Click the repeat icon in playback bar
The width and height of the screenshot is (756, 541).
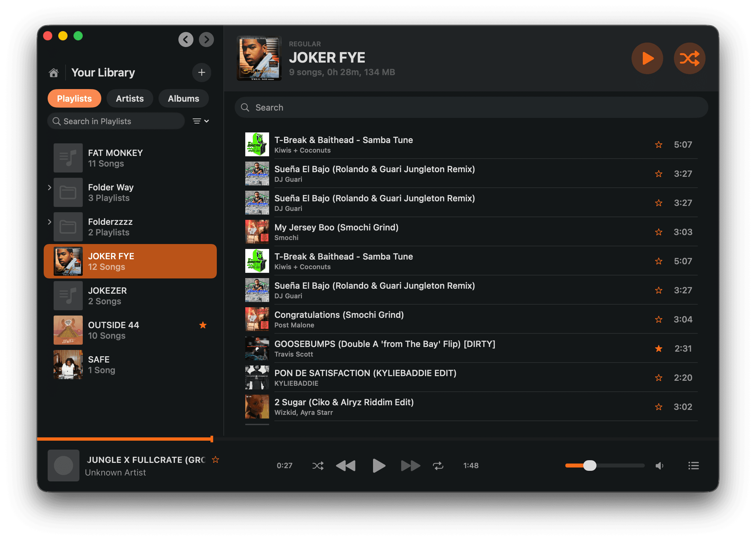pos(438,466)
